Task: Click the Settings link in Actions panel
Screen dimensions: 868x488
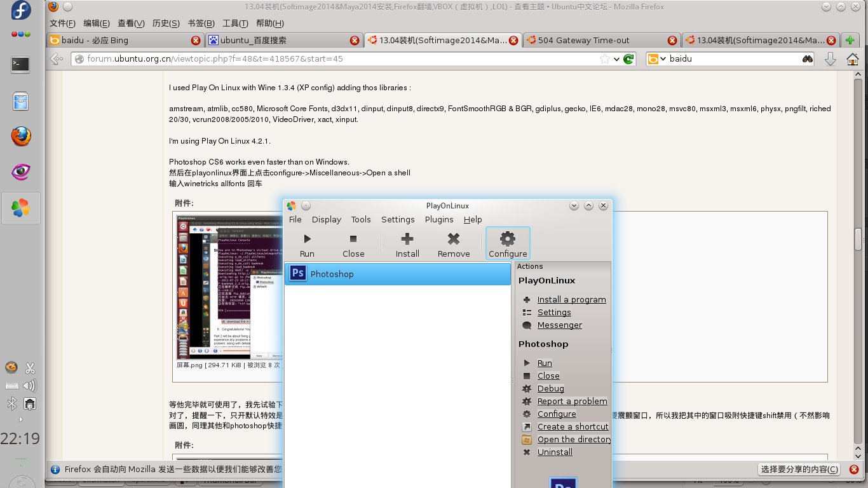Action: click(554, 312)
